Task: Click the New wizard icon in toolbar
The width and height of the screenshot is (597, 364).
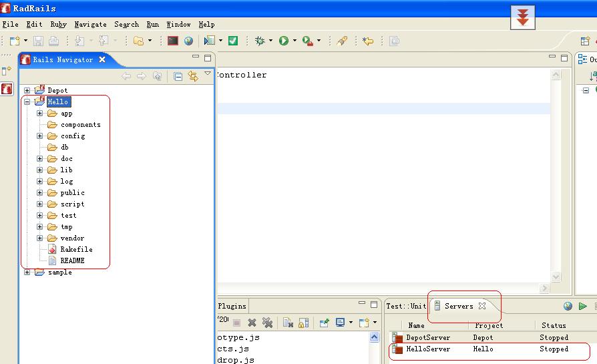Action: point(15,41)
